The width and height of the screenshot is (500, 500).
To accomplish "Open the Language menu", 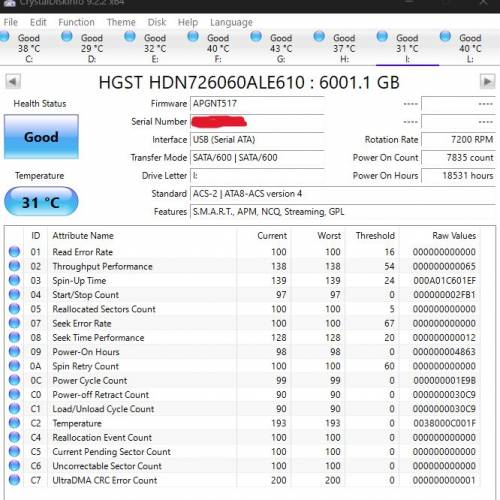I will (231, 22).
